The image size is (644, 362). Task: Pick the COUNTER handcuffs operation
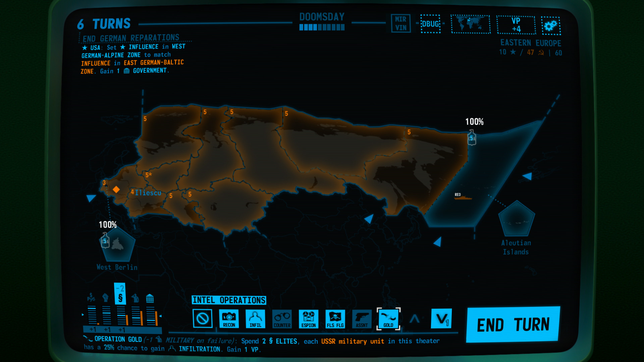[x=282, y=319]
